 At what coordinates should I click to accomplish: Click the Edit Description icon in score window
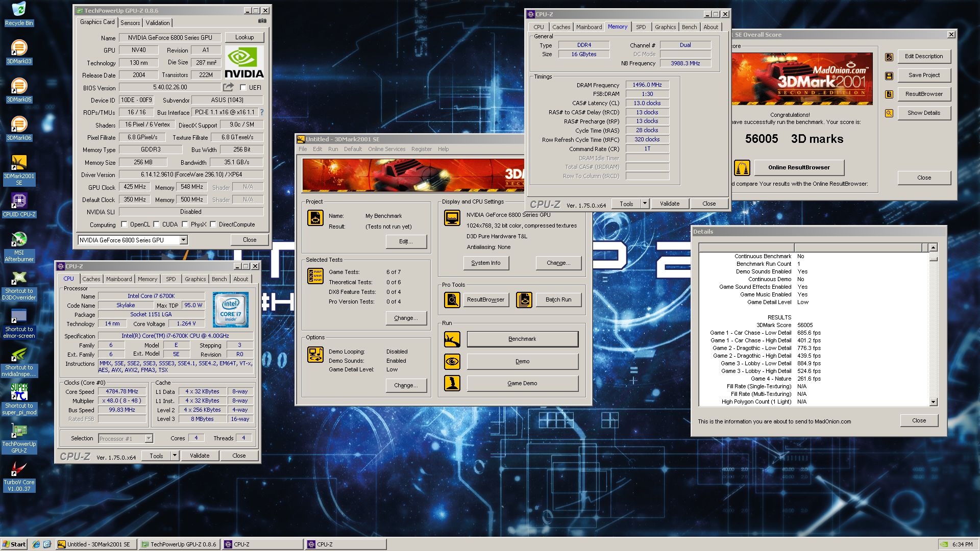pyautogui.click(x=889, y=57)
